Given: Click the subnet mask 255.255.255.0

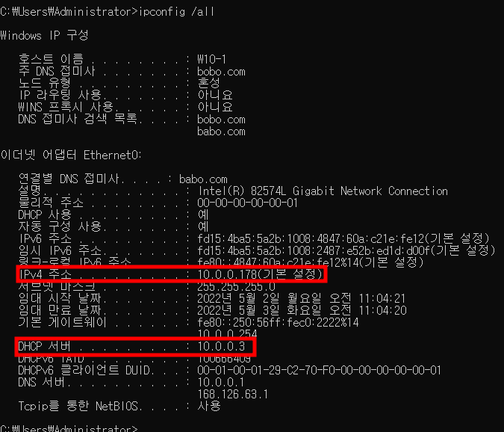Looking at the screenshot, I should click(x=236, y=286).
